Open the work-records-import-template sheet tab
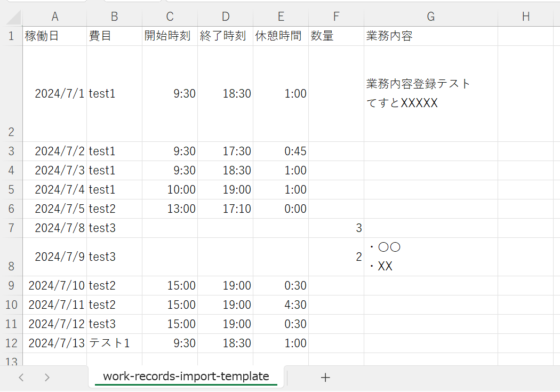The height and width of the screenshot is (392, 560). click(186, 377)
